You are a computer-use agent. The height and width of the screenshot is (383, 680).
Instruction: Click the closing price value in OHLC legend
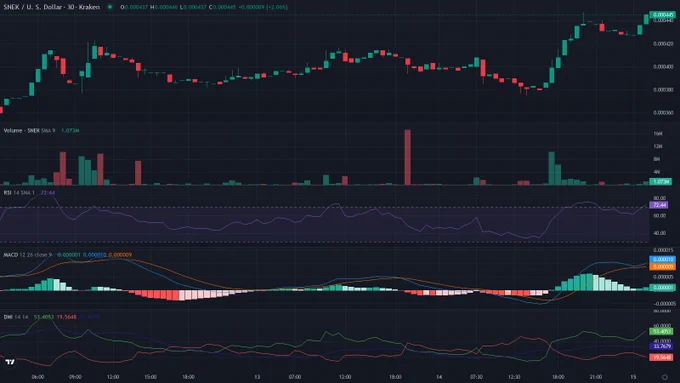point(224,7)
